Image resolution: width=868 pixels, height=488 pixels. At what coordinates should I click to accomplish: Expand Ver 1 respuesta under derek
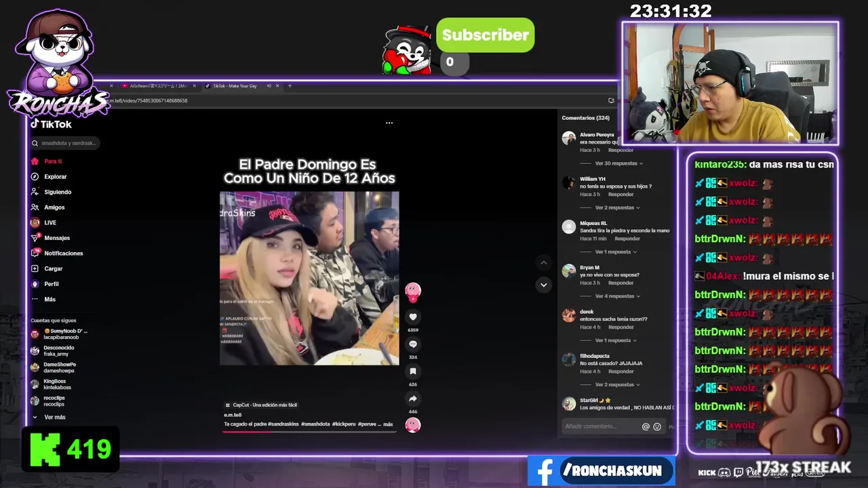point(616,340)
